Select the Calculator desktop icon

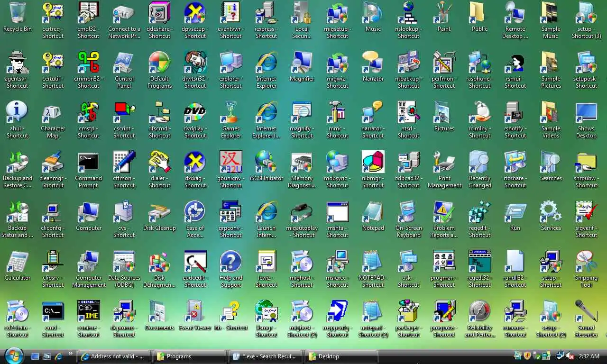(18, 266)
